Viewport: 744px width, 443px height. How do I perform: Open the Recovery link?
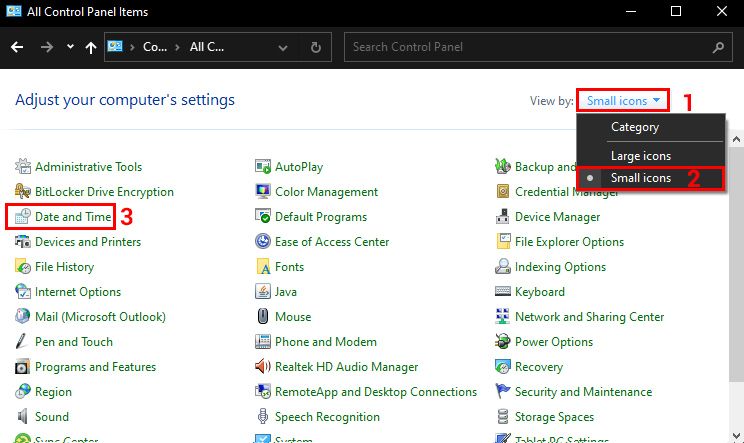pos(539,367)
